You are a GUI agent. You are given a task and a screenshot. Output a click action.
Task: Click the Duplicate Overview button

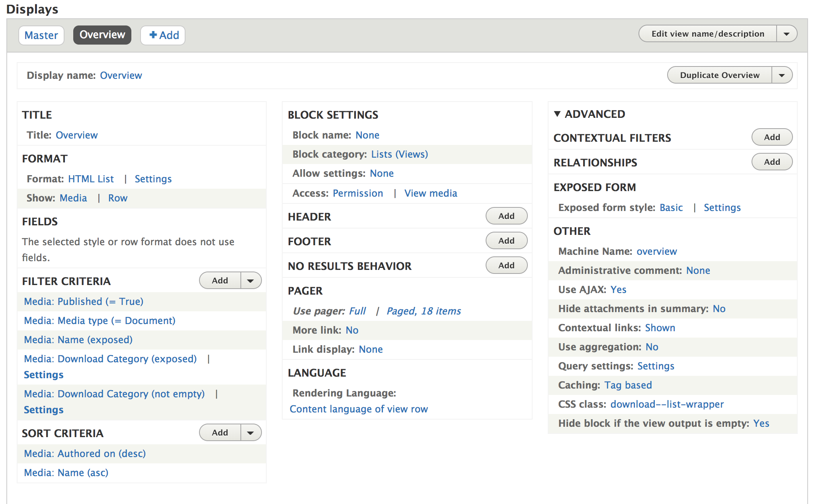(x=719, y=75)
